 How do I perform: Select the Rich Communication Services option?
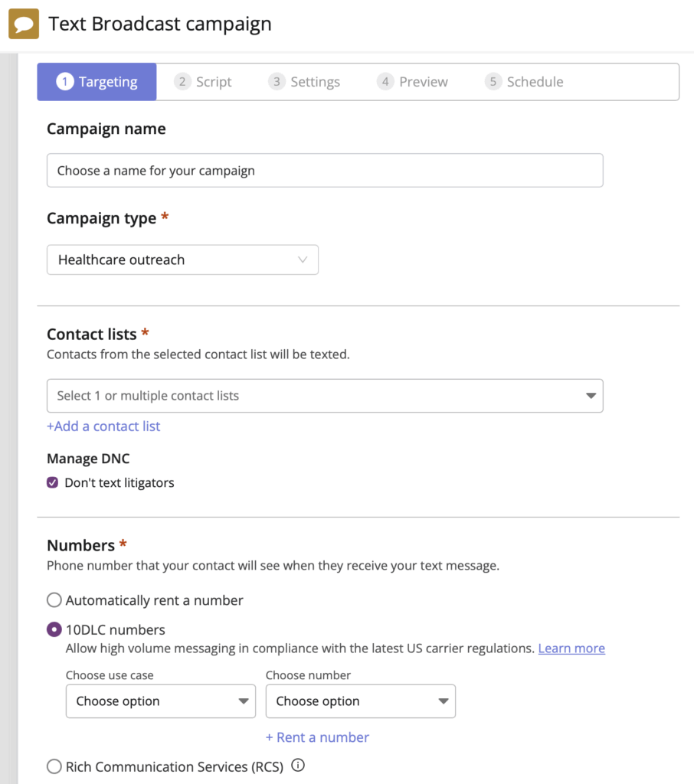[54, 766]
